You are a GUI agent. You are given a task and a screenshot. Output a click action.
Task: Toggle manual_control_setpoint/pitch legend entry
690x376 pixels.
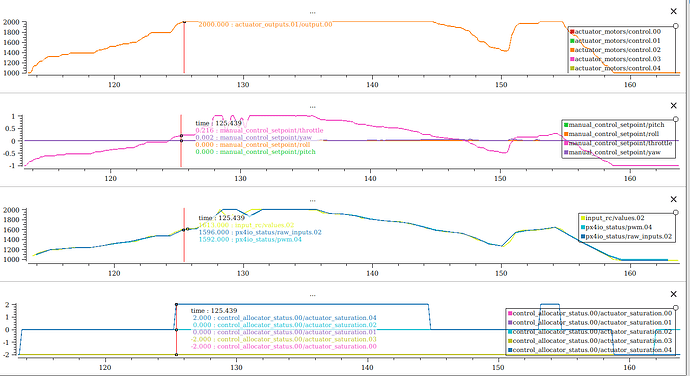(614, 125)
